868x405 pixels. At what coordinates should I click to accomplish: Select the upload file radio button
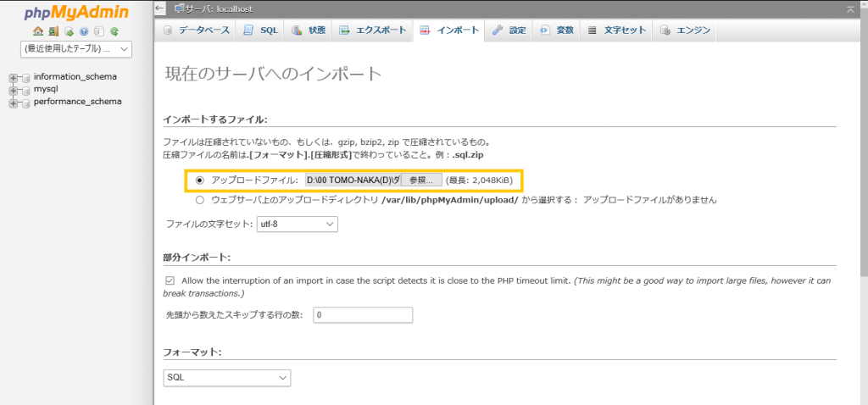coord(200,180)
